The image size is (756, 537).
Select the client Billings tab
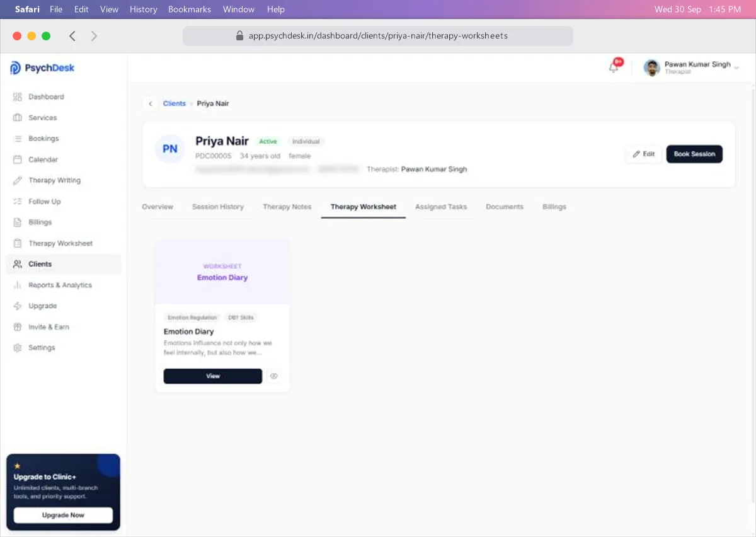point(554,207)
